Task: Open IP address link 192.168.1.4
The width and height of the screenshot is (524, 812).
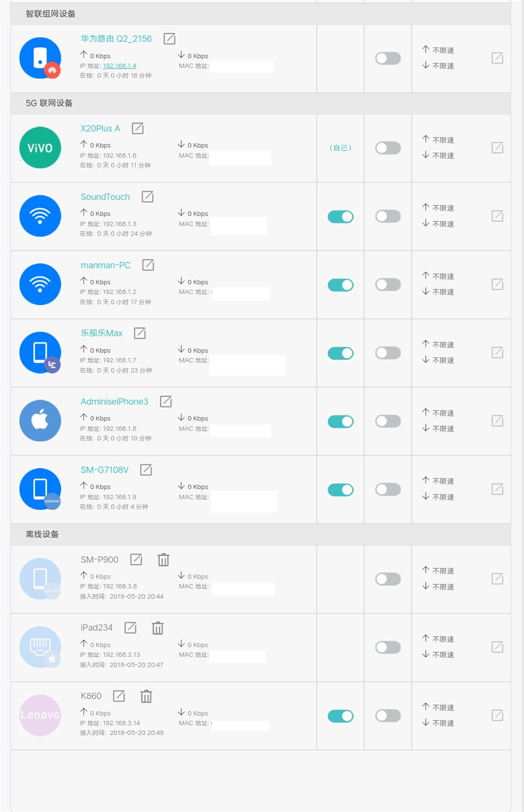Action: click(120, 65)
